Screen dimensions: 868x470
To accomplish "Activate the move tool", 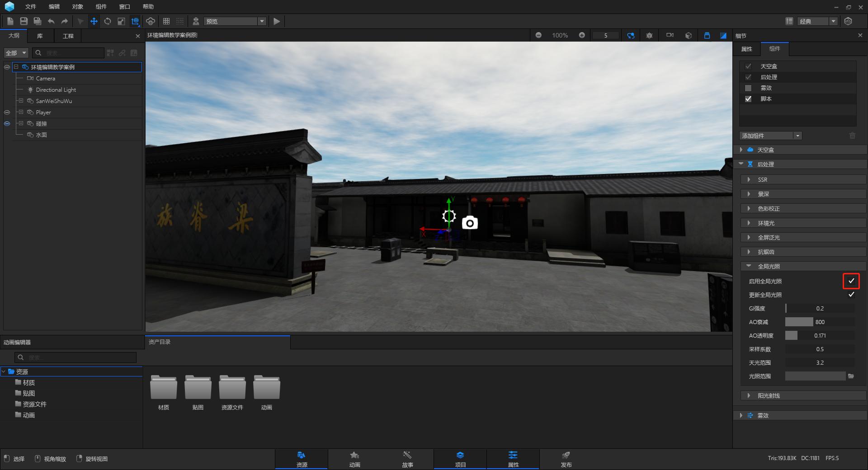I will click(94, 21).
